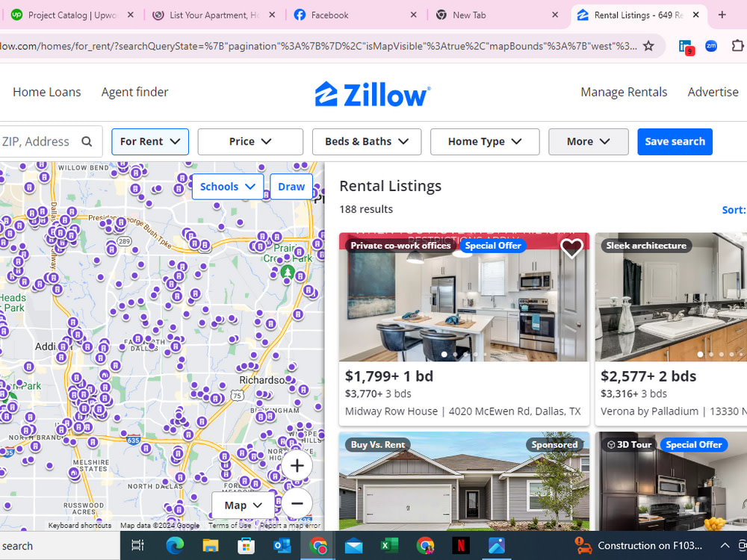747x560 pixels.
Task: Open Microsoft Store from the taskbar
Action: (246, 545)
